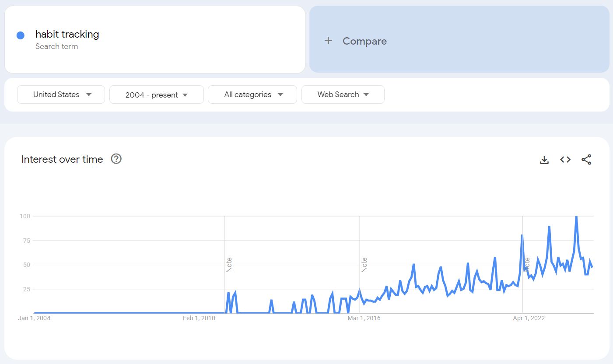Expand the 2004 - present time range
The image size is (613, 364).
156,94
